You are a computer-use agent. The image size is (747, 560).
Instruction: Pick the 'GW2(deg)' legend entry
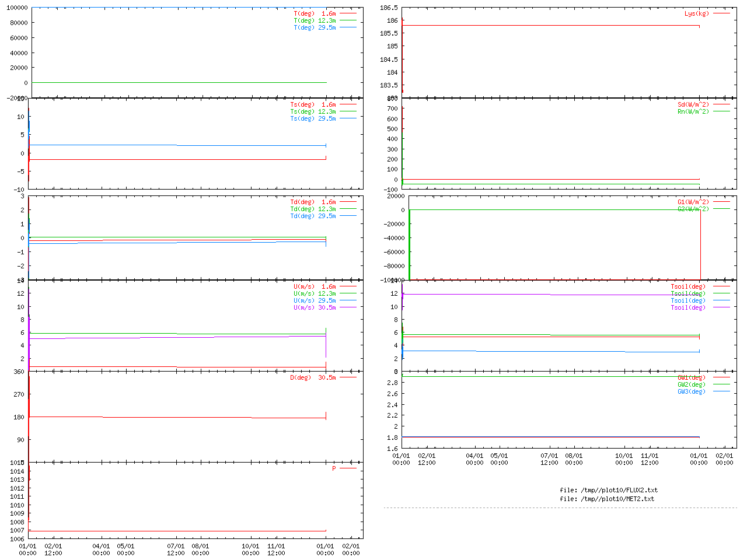point(692,385)
